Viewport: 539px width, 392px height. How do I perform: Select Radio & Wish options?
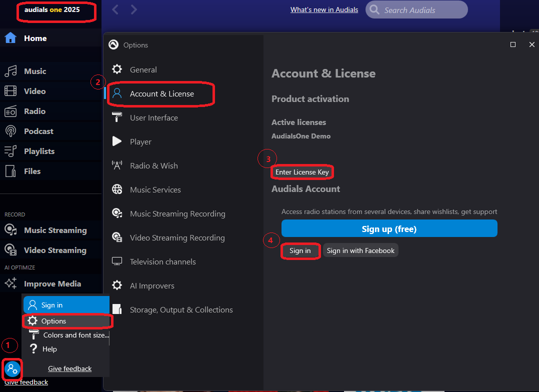point(153,165)
